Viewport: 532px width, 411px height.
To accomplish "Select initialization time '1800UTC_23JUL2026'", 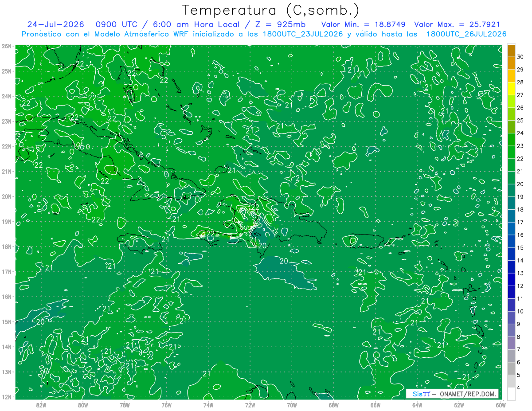I will click(x=303, y=34).
